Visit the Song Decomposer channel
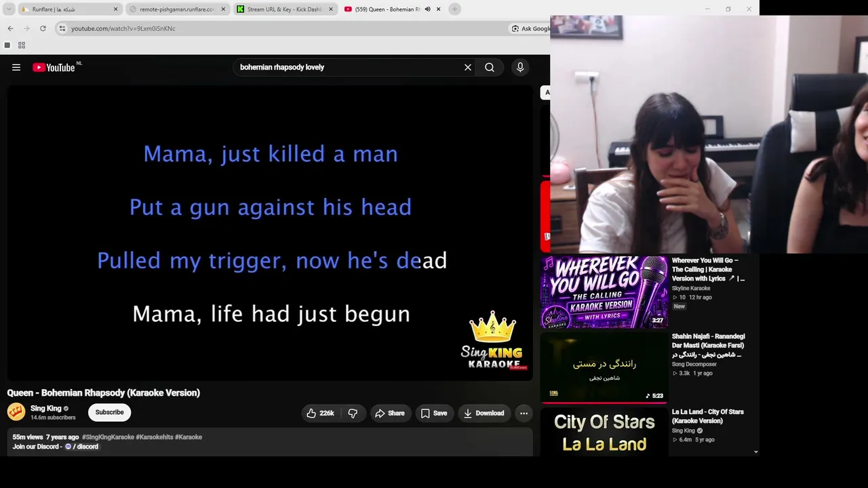The width and height of the screenshot is (868, 488). [x=694, y=364]
